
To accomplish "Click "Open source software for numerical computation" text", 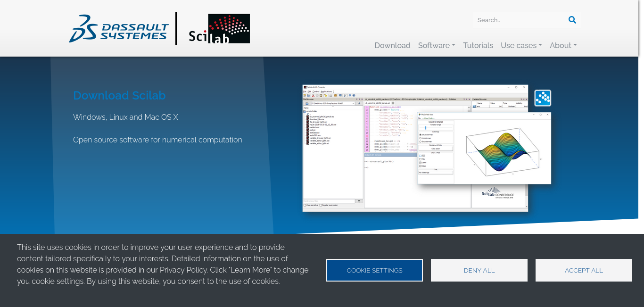I will (157, 140).
